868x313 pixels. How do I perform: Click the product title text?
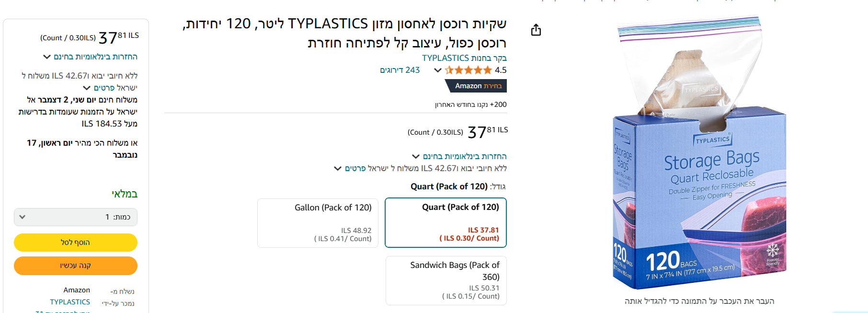pyautogui.click(x=344, y=33)
